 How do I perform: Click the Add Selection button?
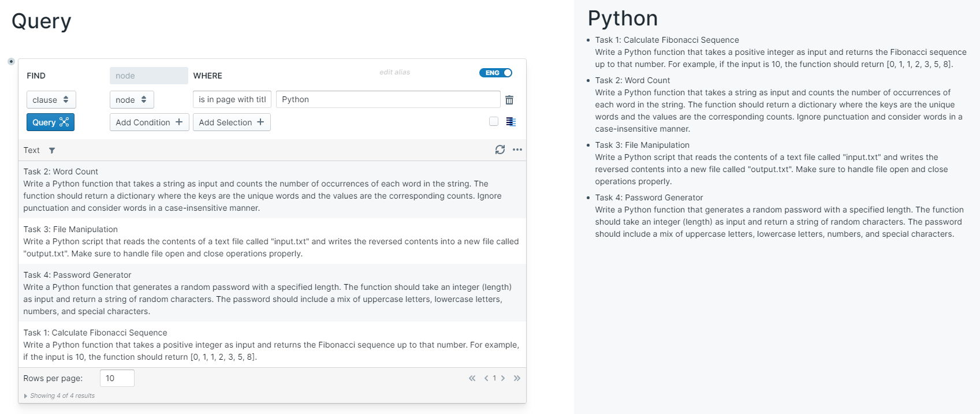231,122
